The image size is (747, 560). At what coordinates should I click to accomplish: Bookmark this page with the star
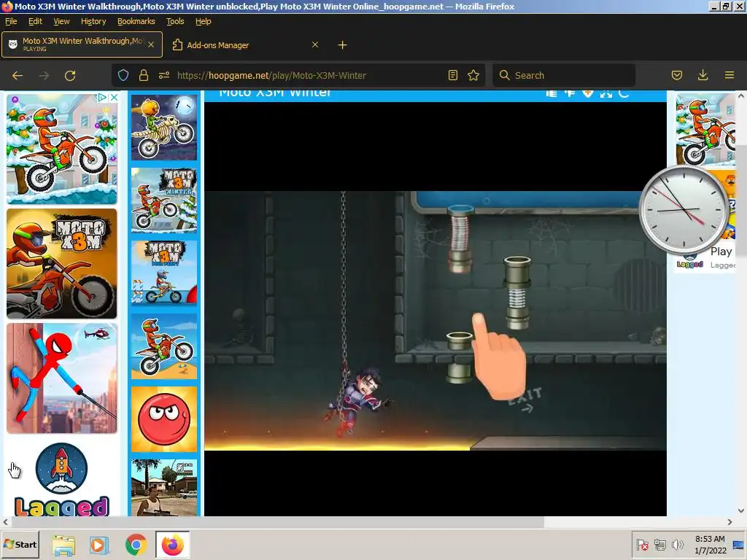tap(473, 75)
